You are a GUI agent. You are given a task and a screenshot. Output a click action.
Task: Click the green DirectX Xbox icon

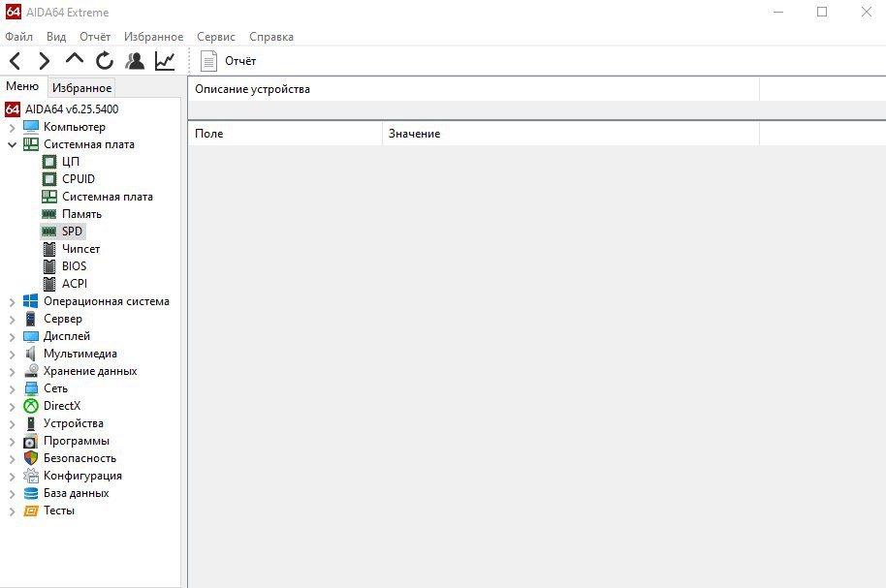coord(30,406)
